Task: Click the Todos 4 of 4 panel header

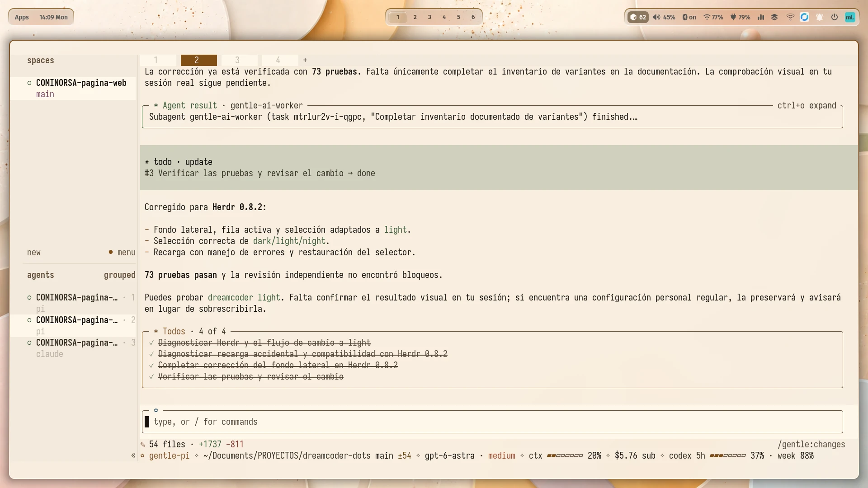Action: (x=190, y=332)
